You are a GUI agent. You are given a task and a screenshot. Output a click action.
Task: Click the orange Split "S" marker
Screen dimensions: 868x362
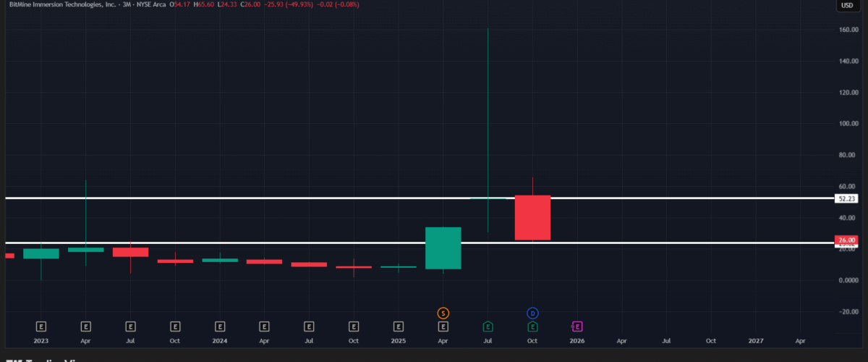(443, 313)
